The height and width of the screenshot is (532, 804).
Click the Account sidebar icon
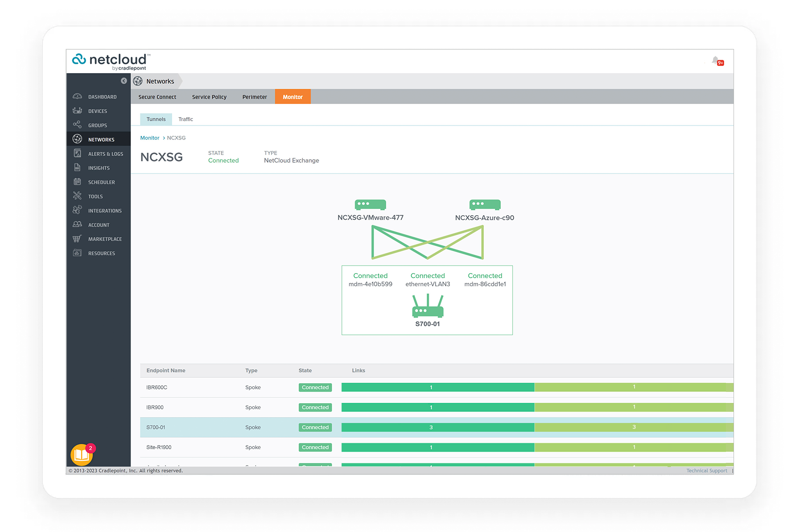point(77,225)
